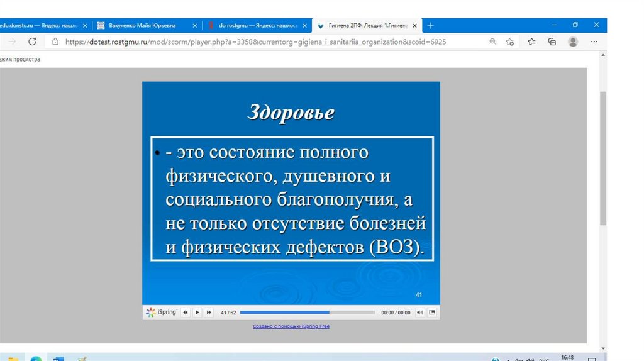Mute the presentation volume
The width and height of the screenshot is (644, 361).
click(x=419, y=312)
